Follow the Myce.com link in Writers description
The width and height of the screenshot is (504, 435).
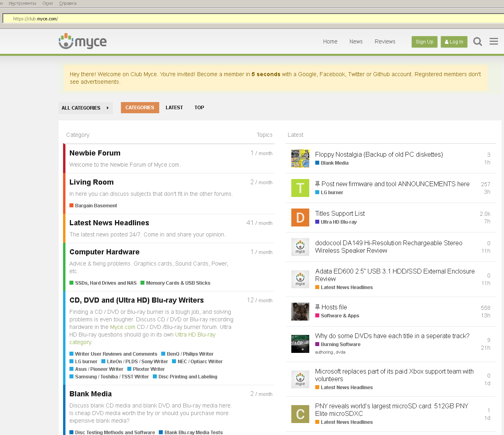click(x=123, y=327)
